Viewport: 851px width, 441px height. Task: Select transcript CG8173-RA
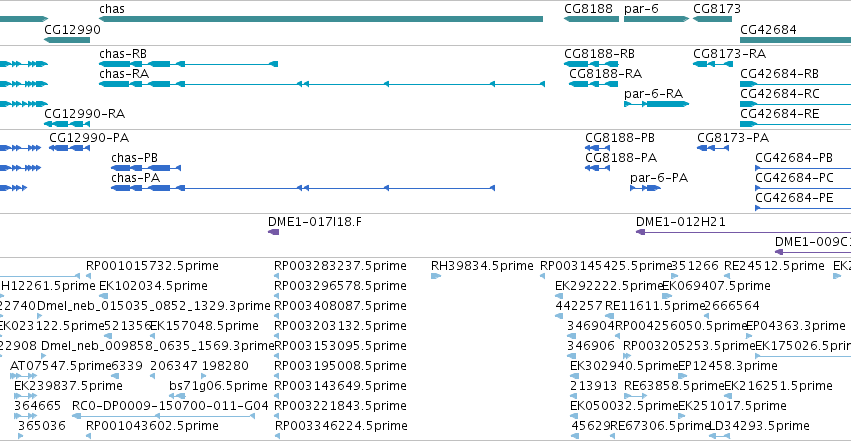729,54
